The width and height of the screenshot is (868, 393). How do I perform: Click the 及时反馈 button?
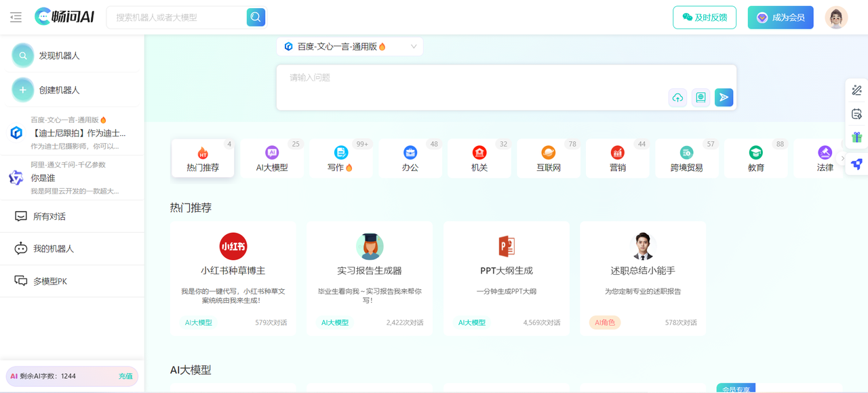point(704,18)
